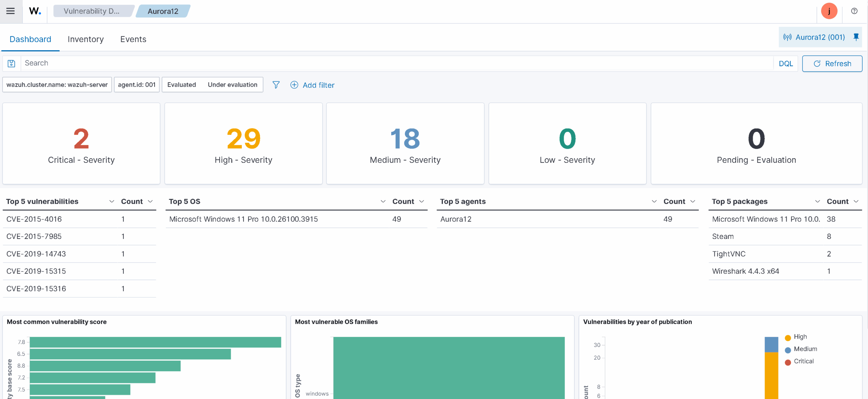Click the Wazuh logo home icon
Screen dimensions: 868x399
pyautogui.click(x=35, y=11)
